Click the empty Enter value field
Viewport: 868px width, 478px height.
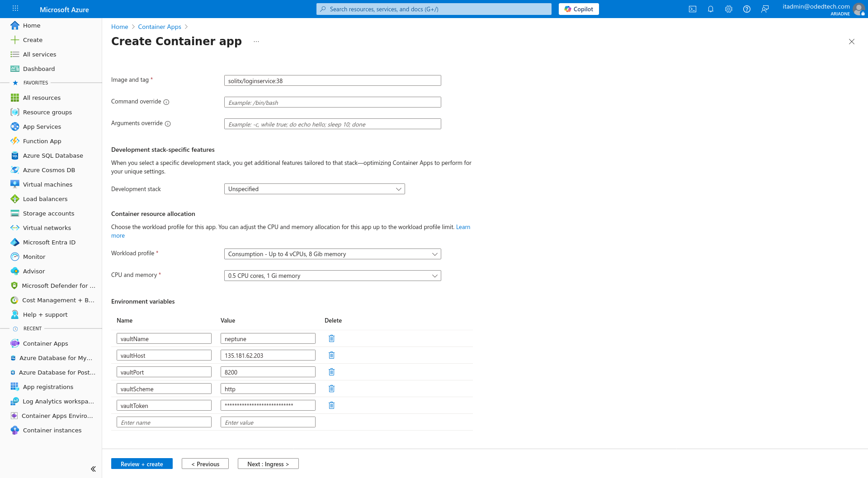268,422
